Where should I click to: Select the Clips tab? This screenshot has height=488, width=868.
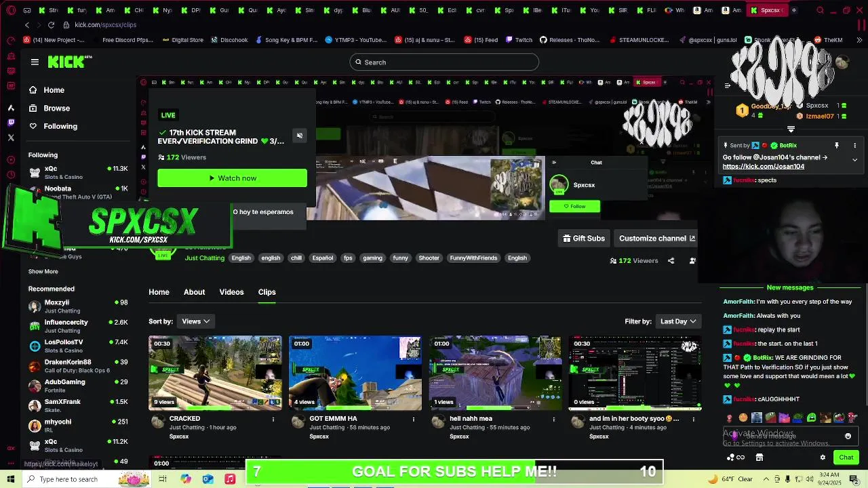click(267, 292)
